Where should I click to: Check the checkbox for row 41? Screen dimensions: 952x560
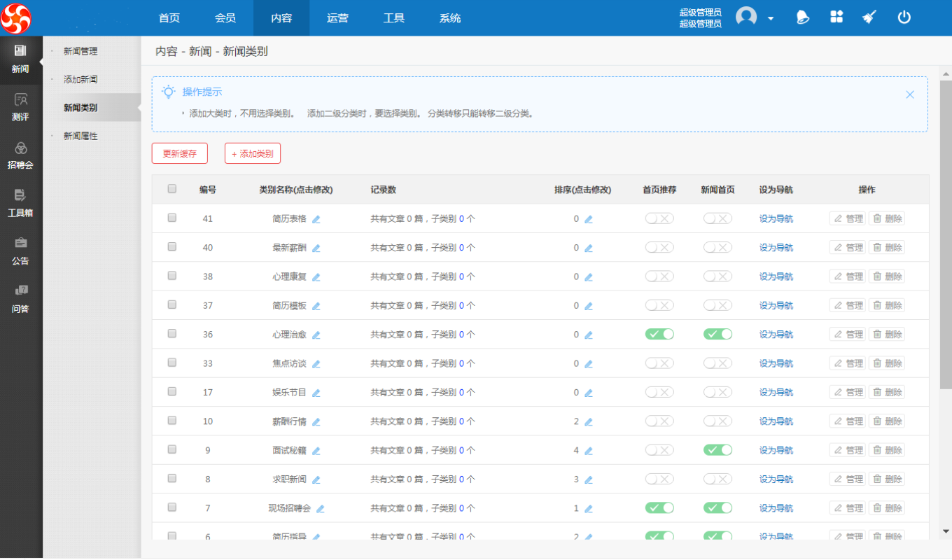[171, 218]
